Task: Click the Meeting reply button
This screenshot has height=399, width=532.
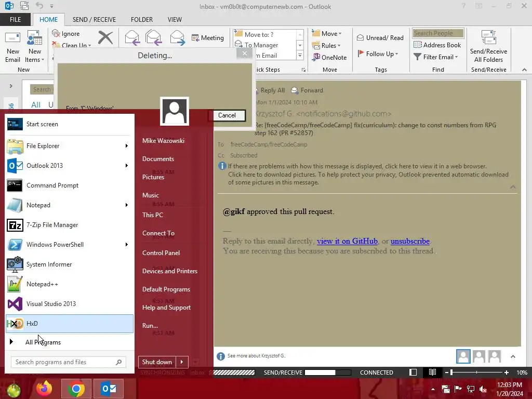Action: pos(208,37)
